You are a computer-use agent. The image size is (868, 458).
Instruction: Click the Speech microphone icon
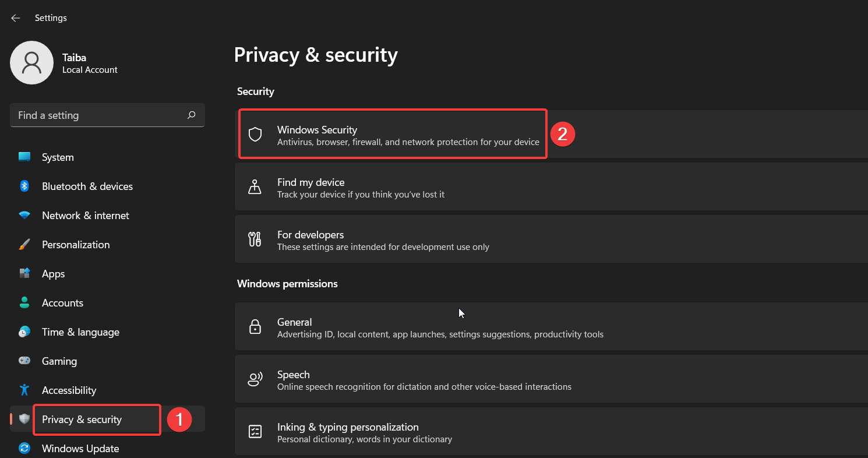tap(255, 379)
